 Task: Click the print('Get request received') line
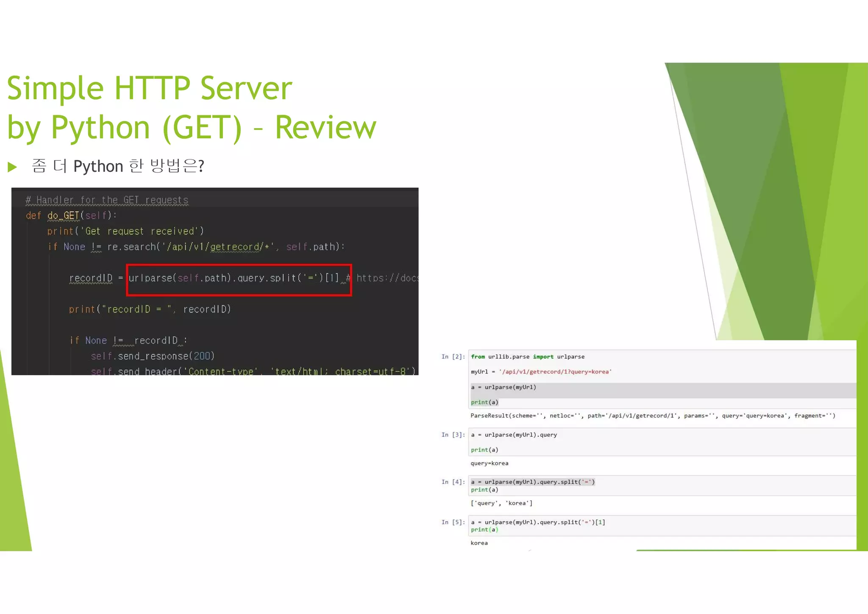(125, 231)
